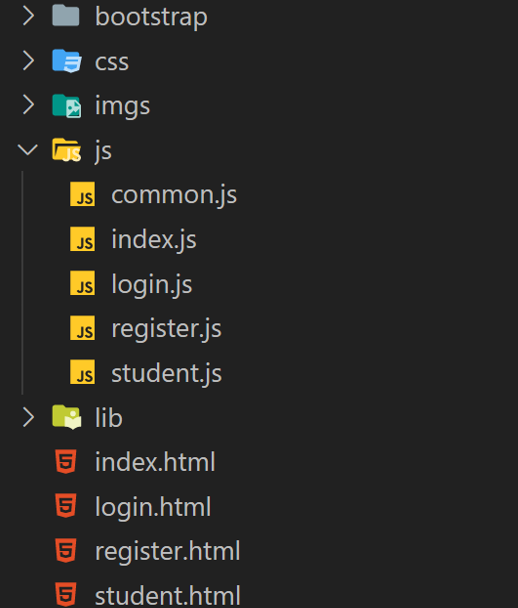The width and height of the screenshot is (518, 608).
Task: Expand the lib folder chevron
Action: click(x=28, y=418)
